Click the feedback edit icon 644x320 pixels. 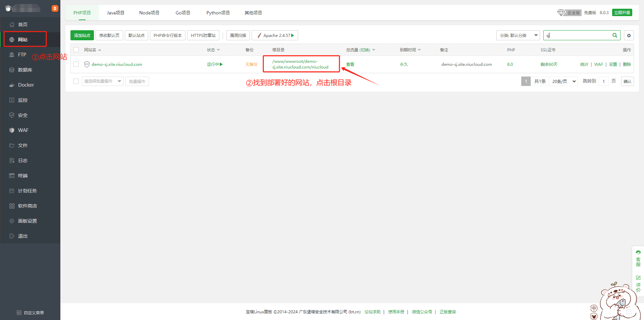tap(638, 278)
